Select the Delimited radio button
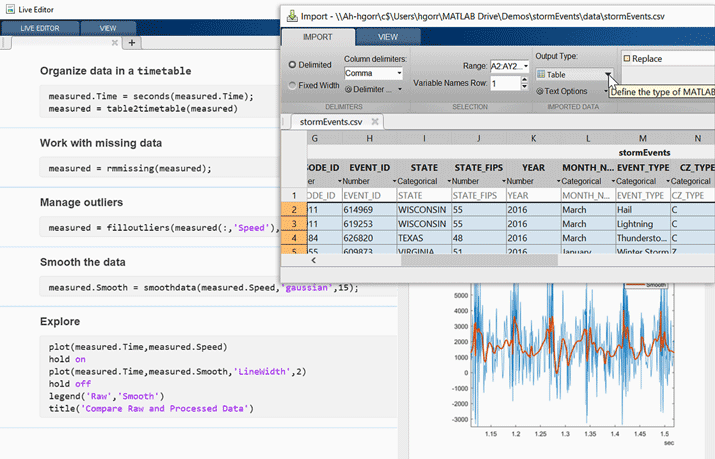The width and height of the screenshot is (715, 459). [x=292, y=64]
